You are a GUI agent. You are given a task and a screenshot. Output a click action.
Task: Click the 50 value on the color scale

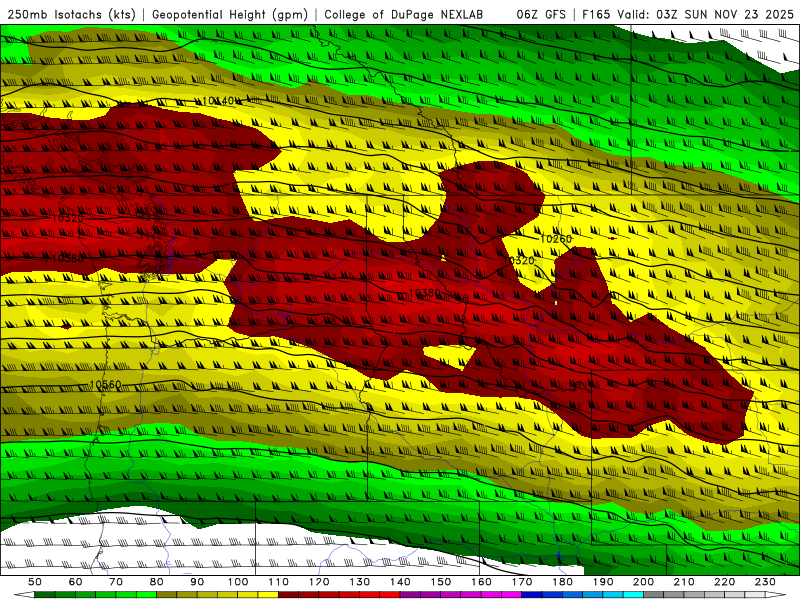[35, 582]
